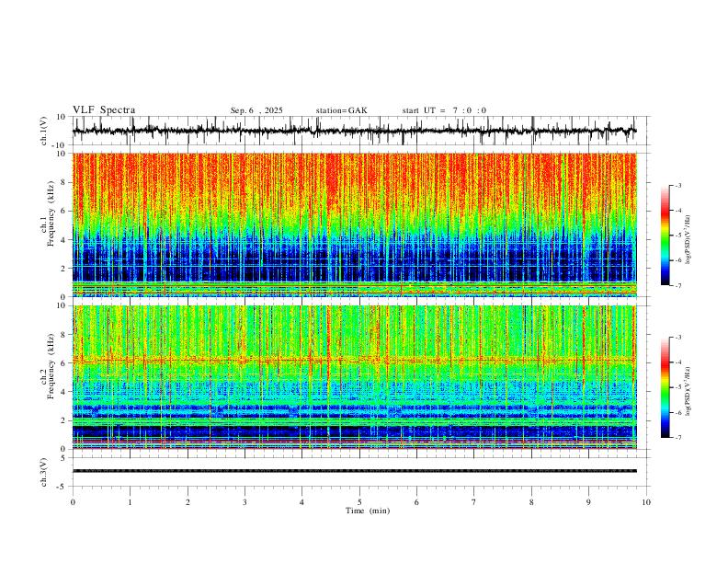Click the ch.1(V) axis label
728x563 pixels.
tap(44, 131)
